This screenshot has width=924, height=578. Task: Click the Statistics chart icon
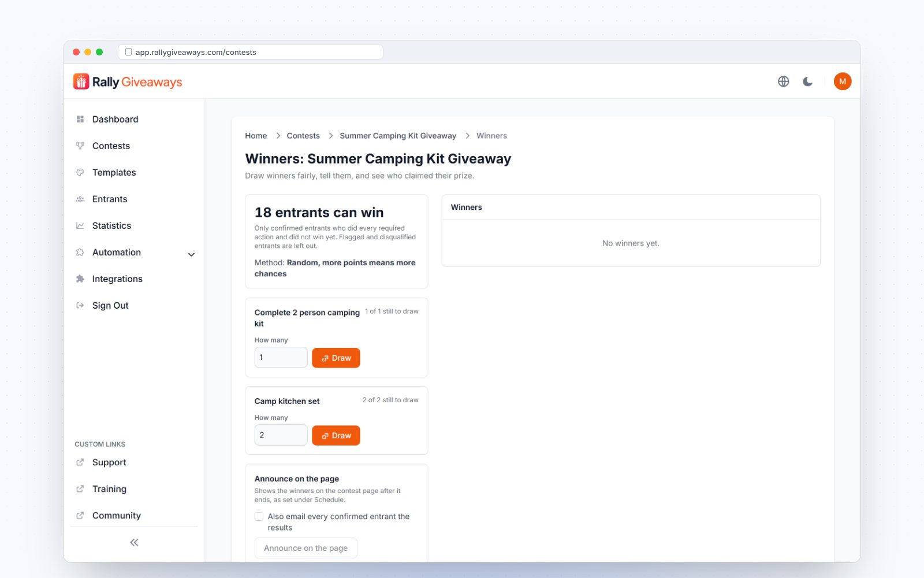[80, 225]
